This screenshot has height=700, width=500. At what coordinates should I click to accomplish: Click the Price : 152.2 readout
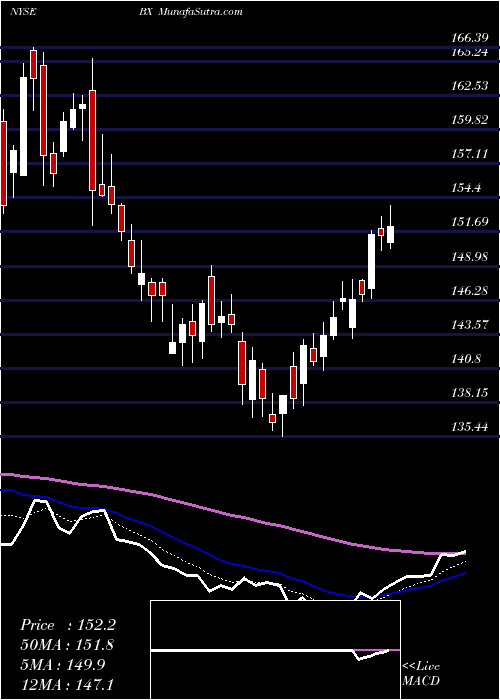pyautogui.click(x=68, y=625)
